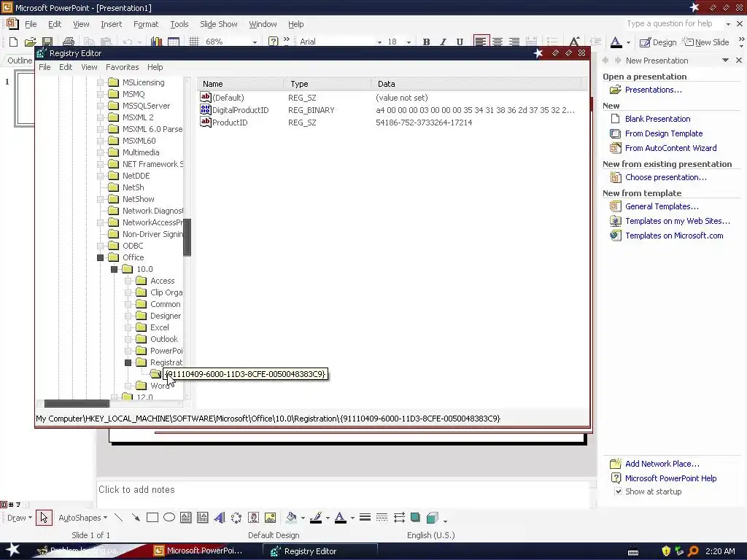Collapse the 10.0 registry key
This screenshot has width=747, height=560.
pyautogui.click(x=115, y=269)
